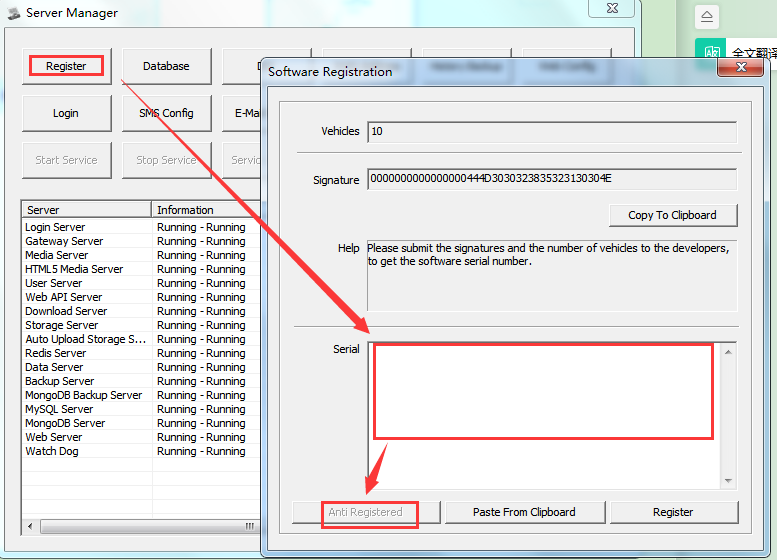Viewport: 777px width, 560px height.
Task: Open the Database configuration button
Action: (166, 66)
